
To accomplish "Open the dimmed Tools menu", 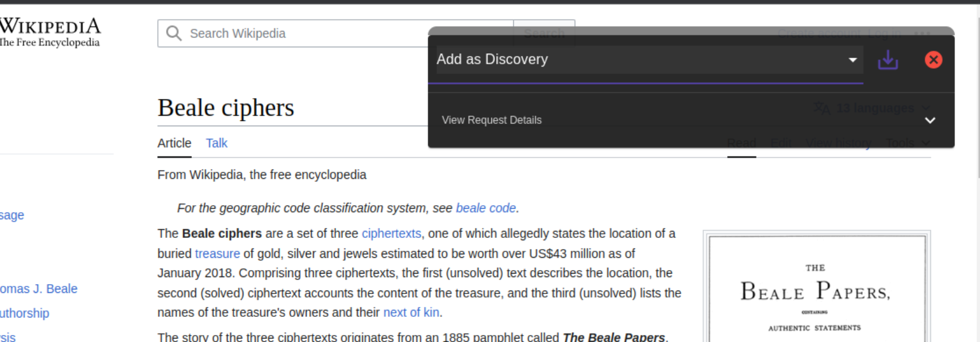I will (907, 143).
